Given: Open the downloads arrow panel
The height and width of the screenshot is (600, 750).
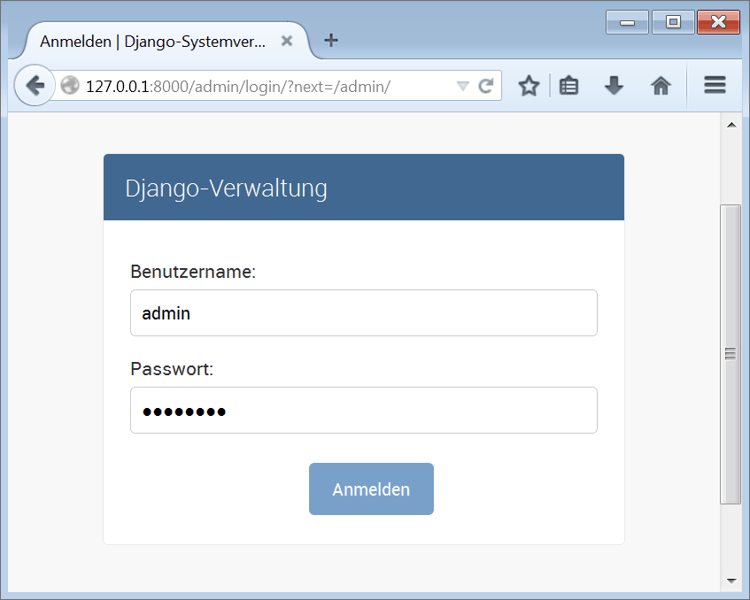Looking at the screenshot, I should (x=614, y=86).
